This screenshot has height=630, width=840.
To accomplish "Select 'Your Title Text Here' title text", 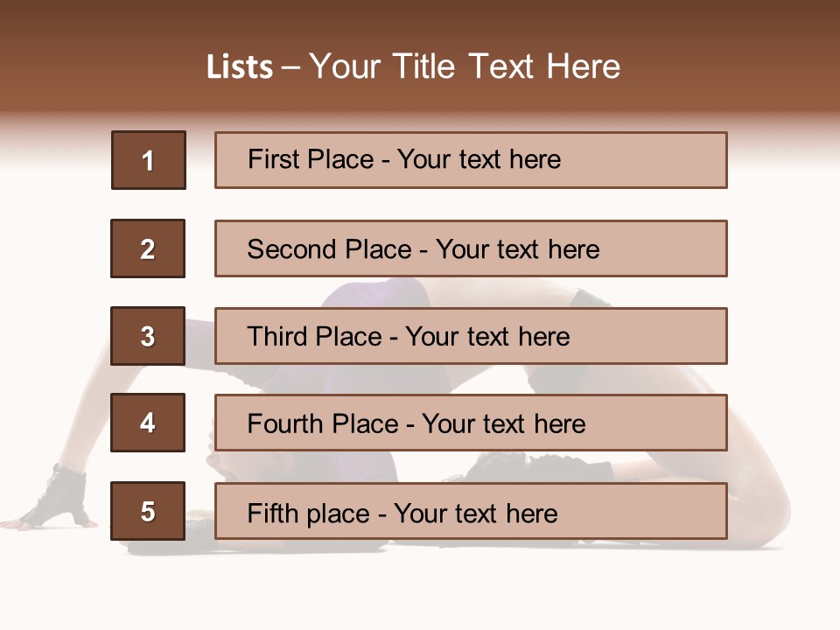I will (x=465, y=67).
